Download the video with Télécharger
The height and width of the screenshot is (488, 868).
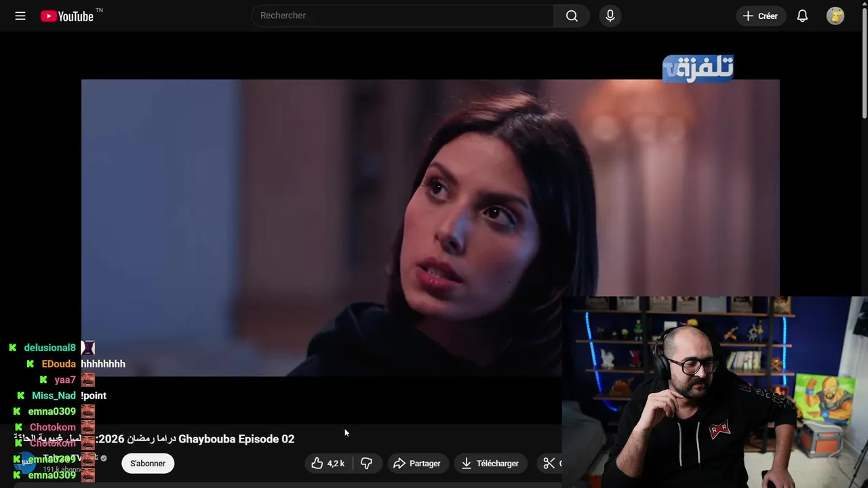click(x=490, y=464)
